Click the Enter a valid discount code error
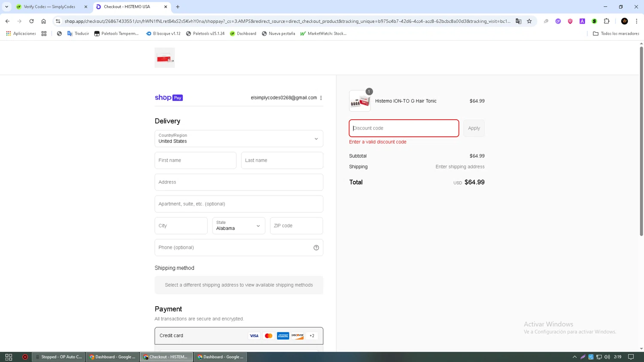 (378, 142)
